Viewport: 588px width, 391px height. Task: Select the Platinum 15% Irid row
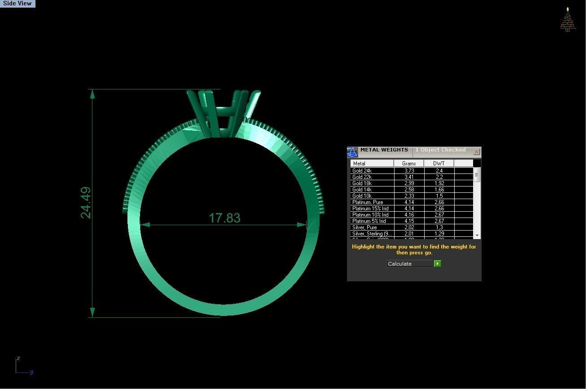click(x=412, y=209)
